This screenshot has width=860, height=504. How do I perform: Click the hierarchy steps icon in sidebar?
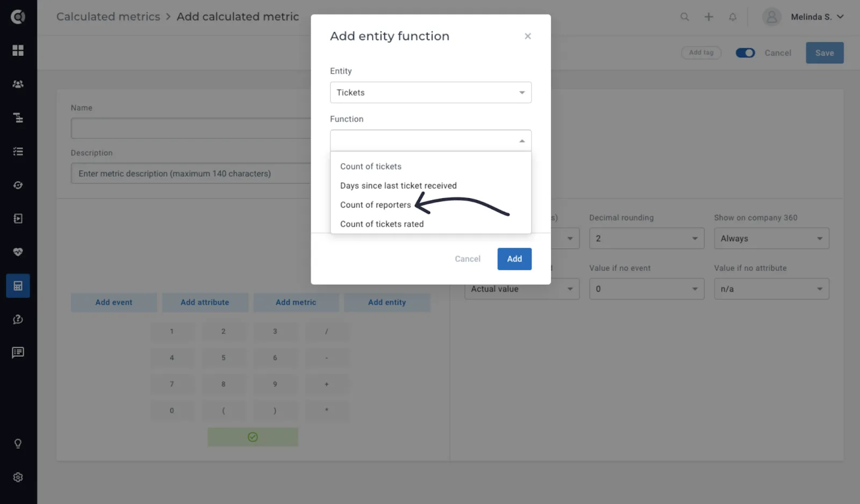[x=18, y=118]
